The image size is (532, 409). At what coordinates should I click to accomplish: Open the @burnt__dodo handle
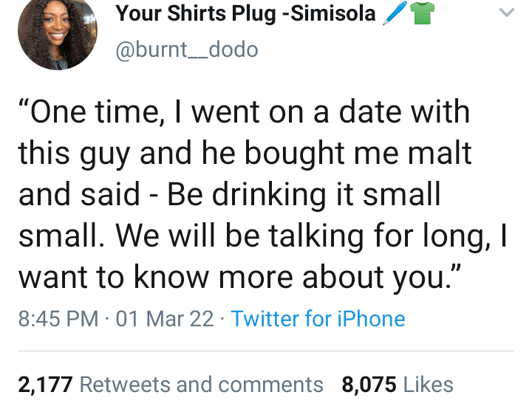pyautogui.click(x=185, y=51)
